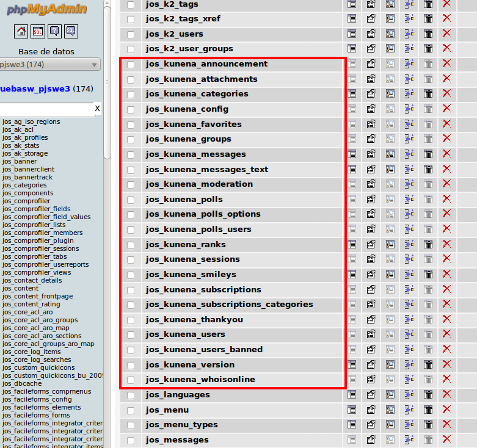477x448 pixels.
Task: Empty the jos_kunena_categories table
Action: click(428, 93)
